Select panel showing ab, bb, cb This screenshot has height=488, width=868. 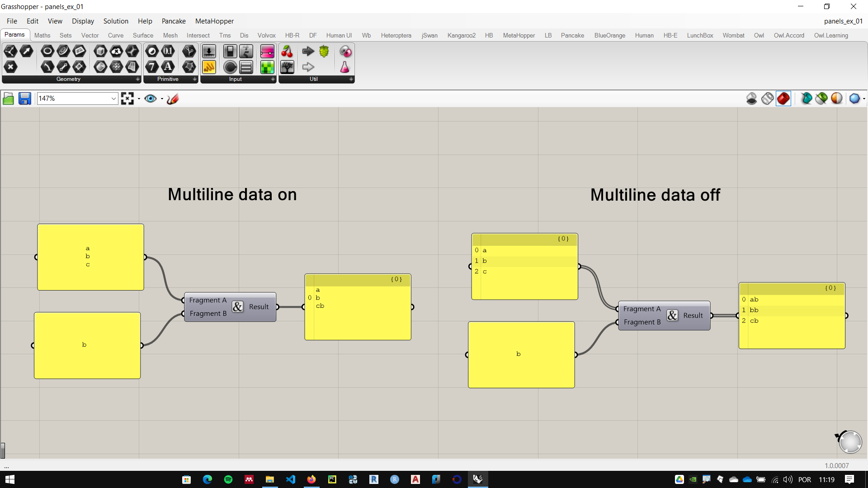click(792, 316)
